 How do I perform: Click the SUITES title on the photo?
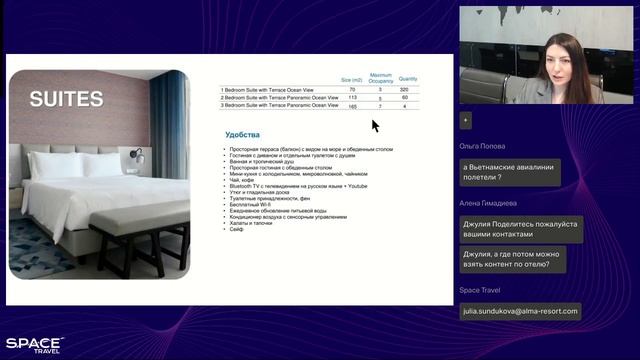(x=67, y=99)
